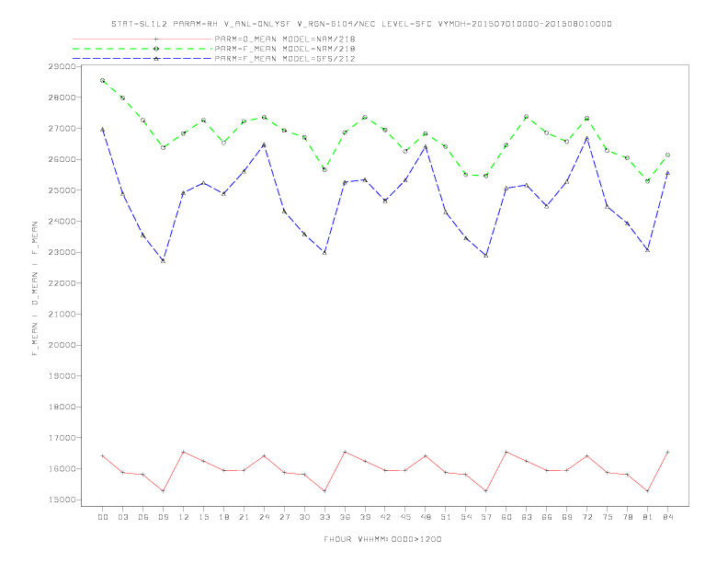Click the y-axis label 22000
The width and height of the screenshot is (728, 563).
(x=62, y=283)
